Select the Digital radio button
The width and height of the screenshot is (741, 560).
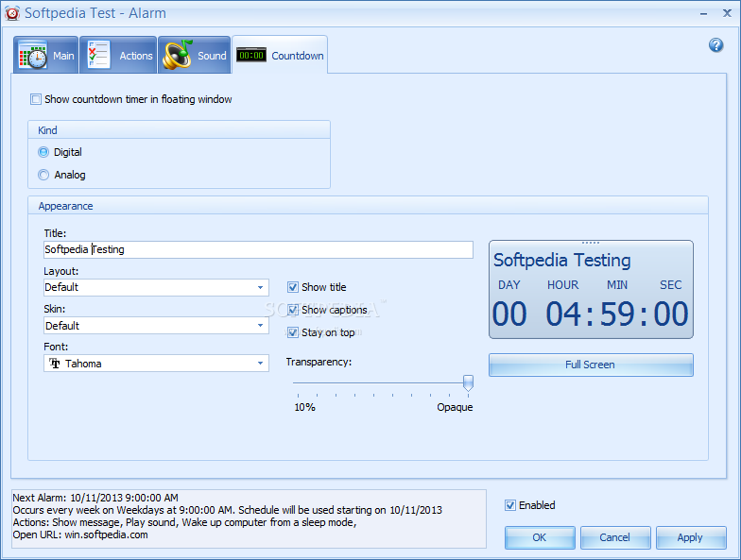pos(43,152)
